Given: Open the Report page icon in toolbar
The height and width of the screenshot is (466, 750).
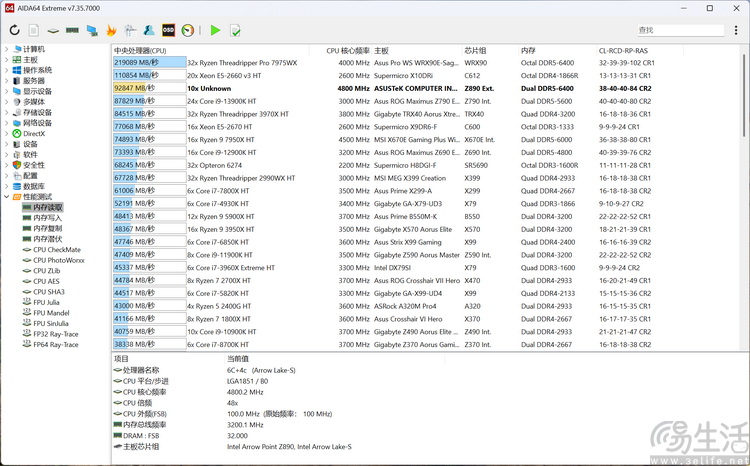Looking at the screenshot, I should (x=33, y=30).
